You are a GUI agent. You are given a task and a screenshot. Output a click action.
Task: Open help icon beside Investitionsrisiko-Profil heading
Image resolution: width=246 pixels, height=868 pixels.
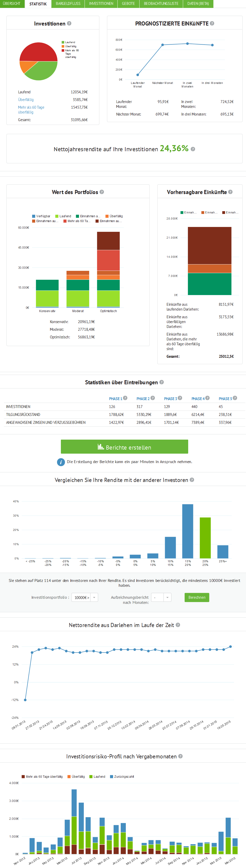[x=180, y=757]
